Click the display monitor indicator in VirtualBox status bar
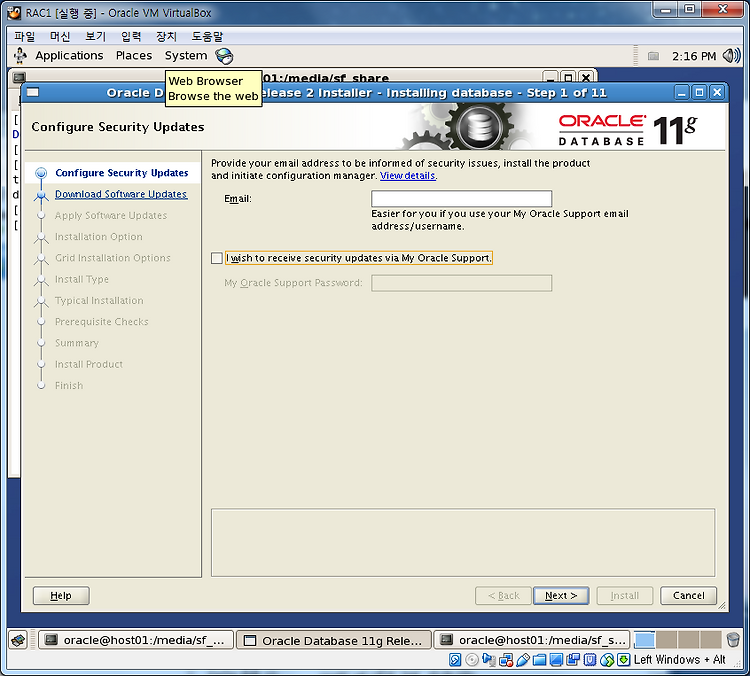 click(556, 660)
